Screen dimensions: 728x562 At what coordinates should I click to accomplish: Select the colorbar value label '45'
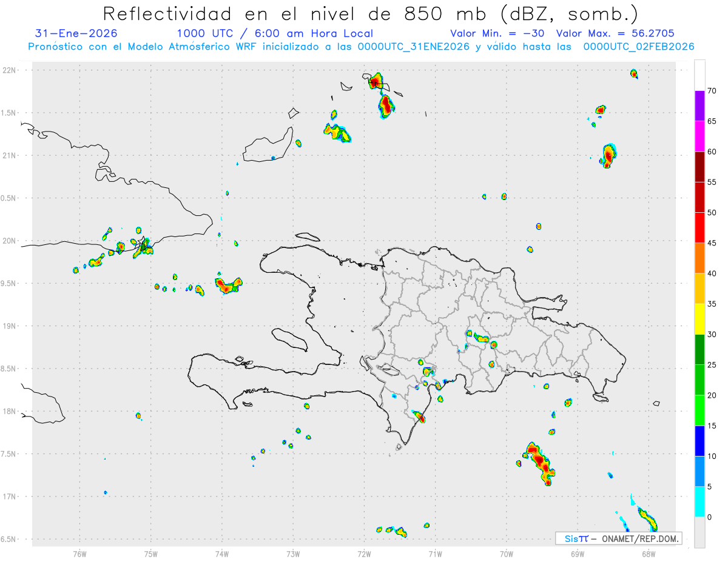(712, 243)
